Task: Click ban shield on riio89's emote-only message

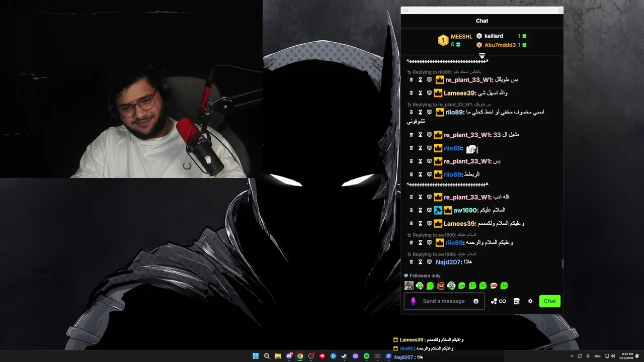Action: pyautogui.click(x=429, y=148)
